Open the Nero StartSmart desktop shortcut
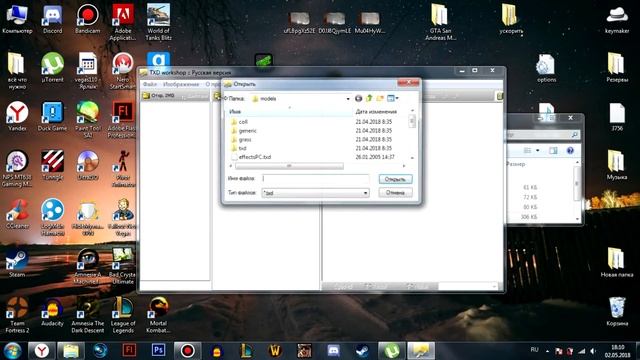 tap(123, 71)
